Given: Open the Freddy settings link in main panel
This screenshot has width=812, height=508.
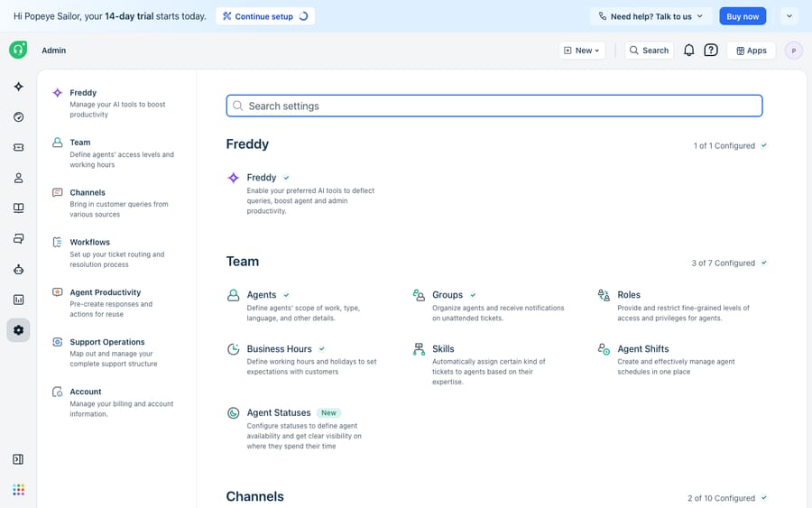Looking at the screenshot, I should pyautogui.click(x=261, y=177).
